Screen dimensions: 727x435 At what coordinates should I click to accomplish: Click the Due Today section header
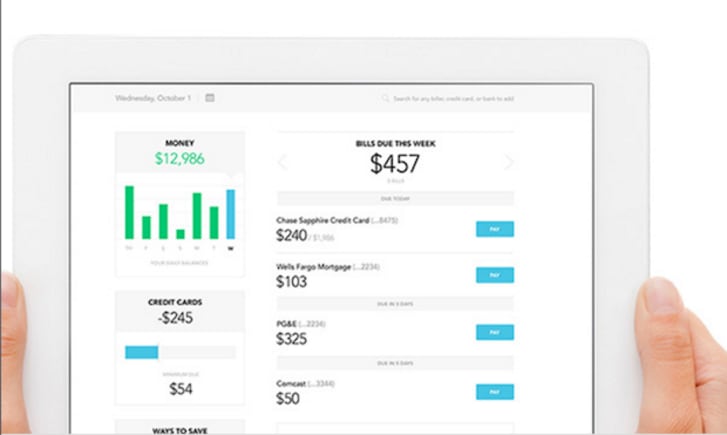coord(395,198)
